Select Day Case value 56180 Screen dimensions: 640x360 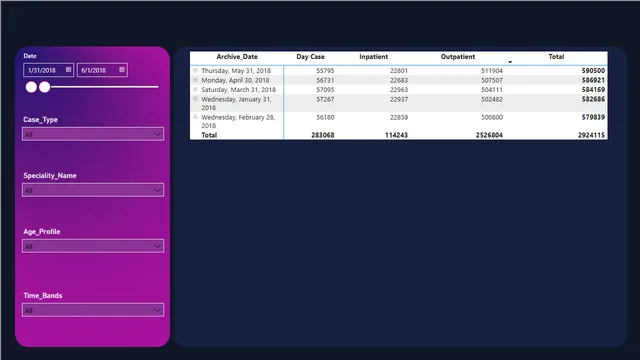pyautogui.click(x=325, y=117)
